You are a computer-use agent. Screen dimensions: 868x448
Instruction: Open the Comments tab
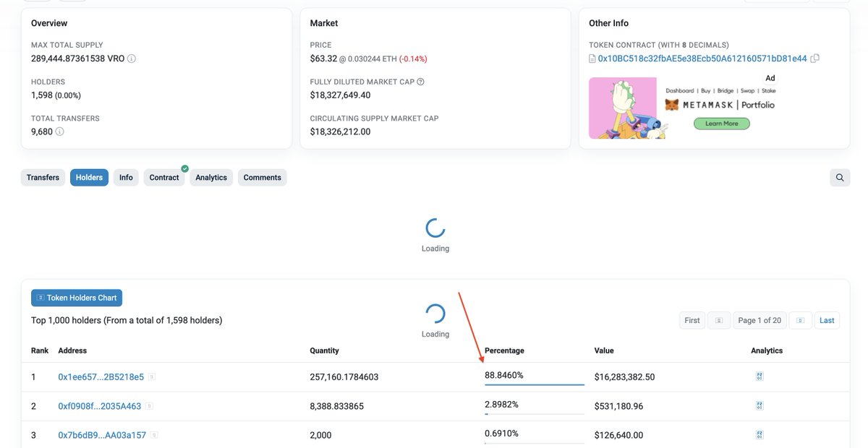(x=258, y=177)
